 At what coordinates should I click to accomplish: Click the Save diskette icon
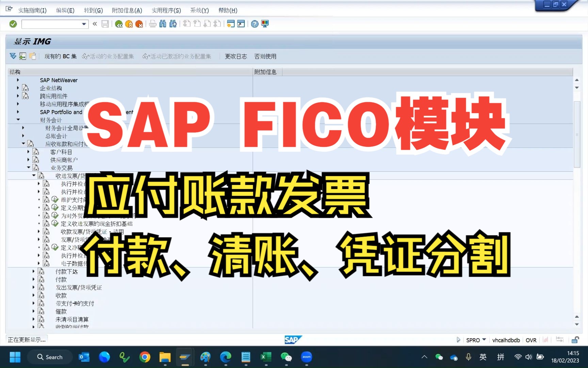pos(105,24)
